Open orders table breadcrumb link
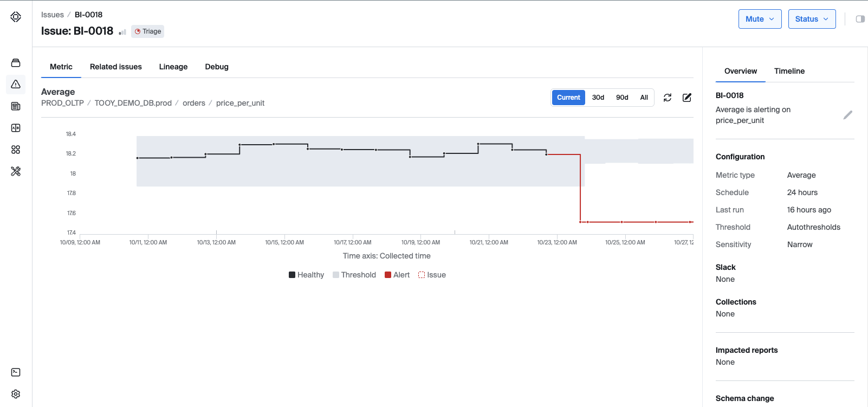868x407 pixels. (x=194, y=103)
